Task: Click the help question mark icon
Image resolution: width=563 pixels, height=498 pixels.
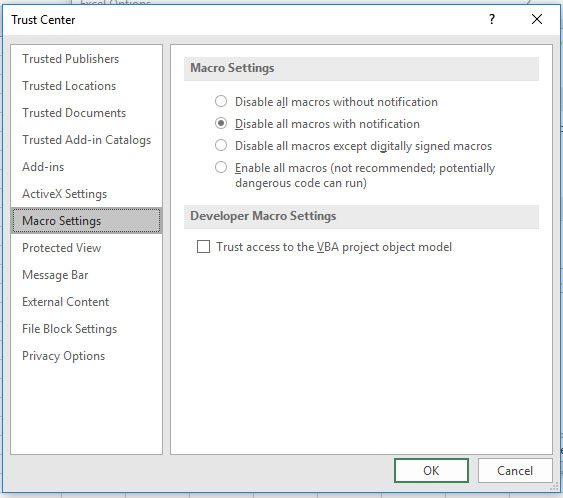Action: (492, 19)
